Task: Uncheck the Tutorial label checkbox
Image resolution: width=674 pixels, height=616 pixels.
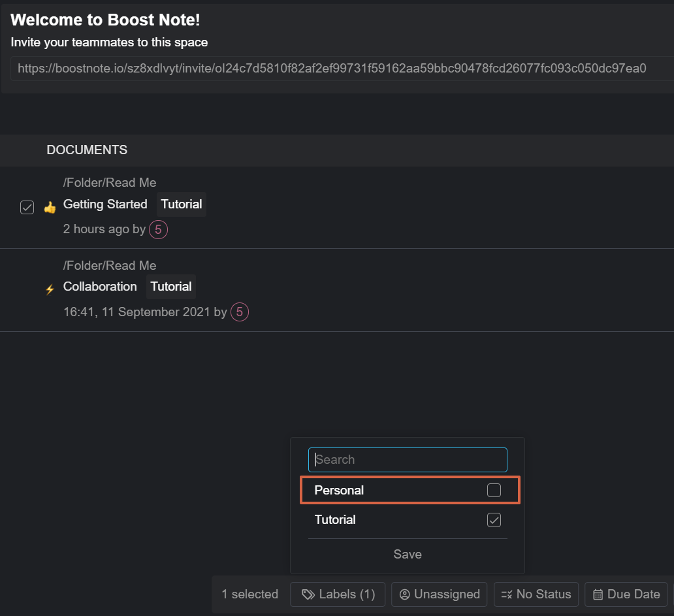Action: (x=494, y=520)
